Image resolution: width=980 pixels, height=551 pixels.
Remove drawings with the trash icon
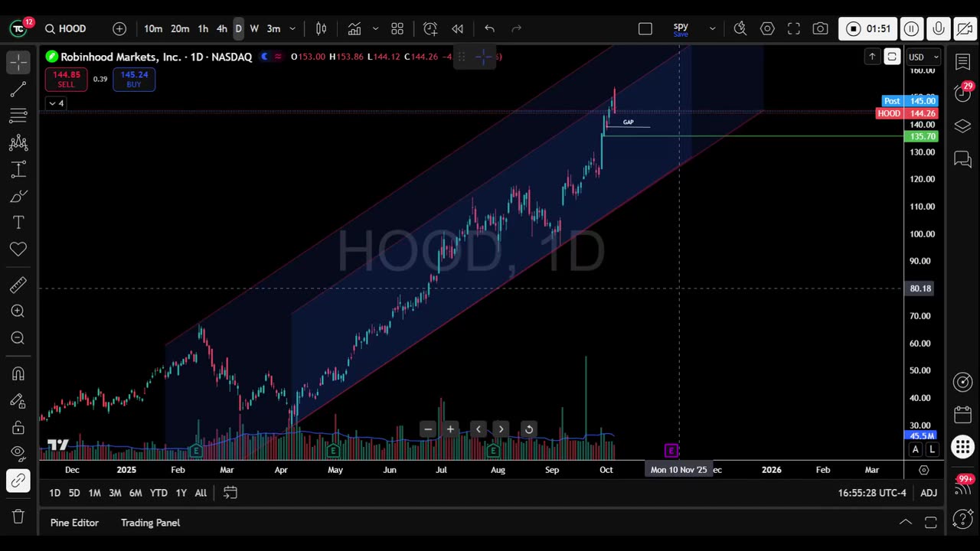[18, 517]
